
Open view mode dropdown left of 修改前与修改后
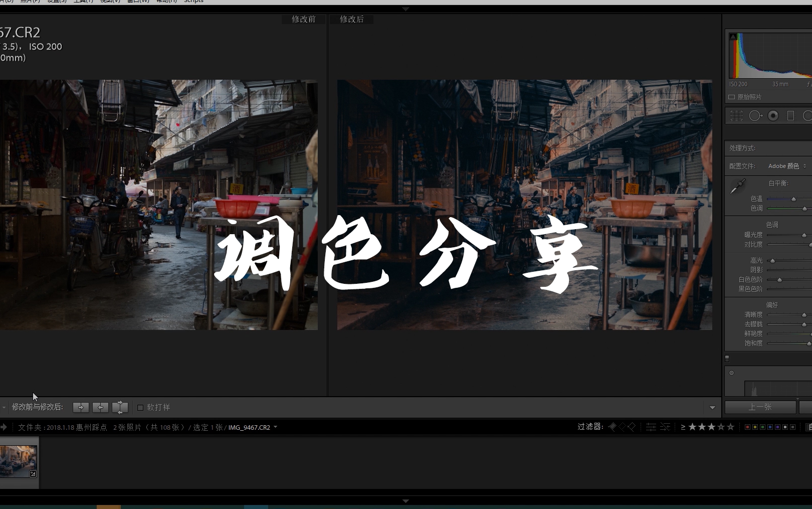4,407
